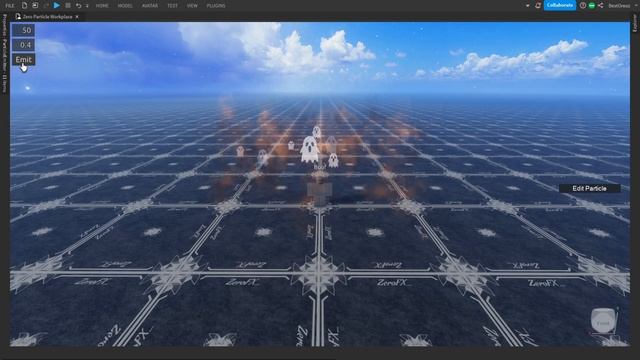Click the Edit Particle button
This screenshot has width=640, height=360.
(589, 188)
